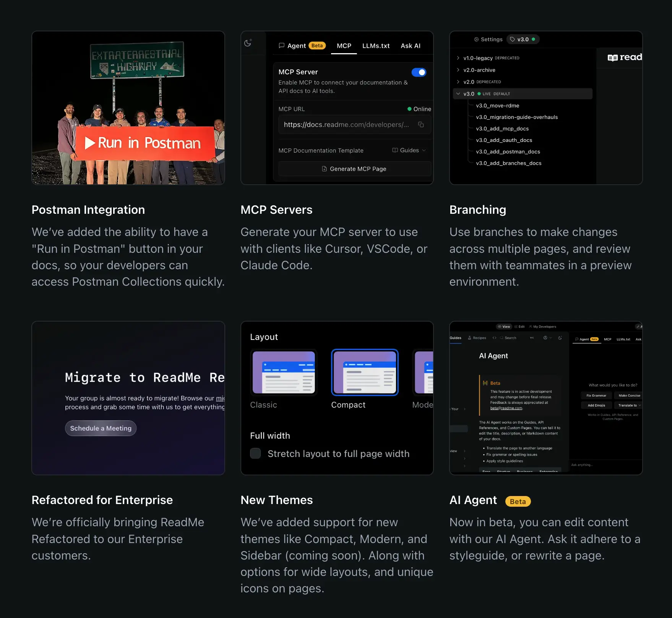This screenshot has height=618, width=672.
Task: Expand the v2.0 deprecated version
Action: click(458, 82)
